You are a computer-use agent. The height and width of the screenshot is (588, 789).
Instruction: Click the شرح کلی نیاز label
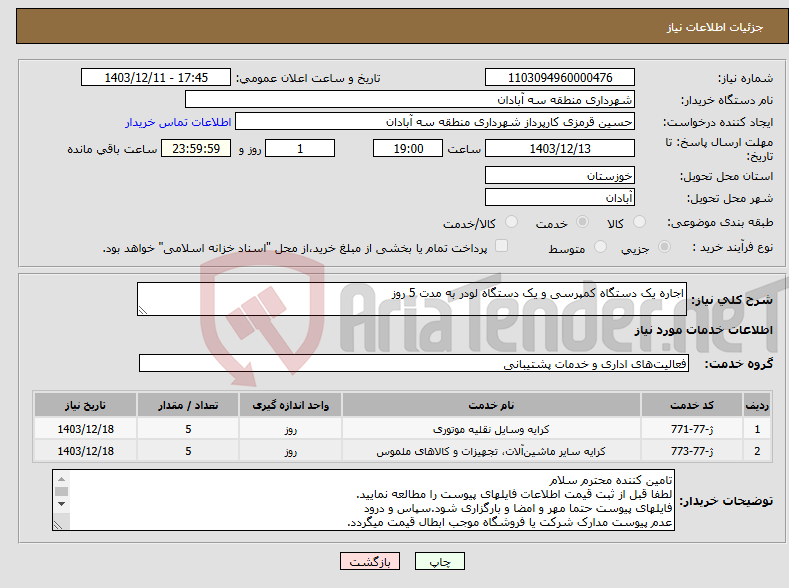tap(732, 300)
